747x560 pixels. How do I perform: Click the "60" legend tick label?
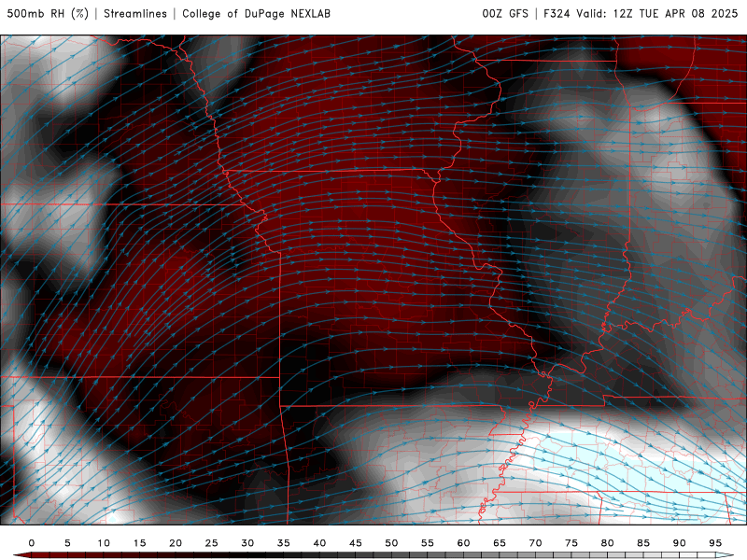463,543
